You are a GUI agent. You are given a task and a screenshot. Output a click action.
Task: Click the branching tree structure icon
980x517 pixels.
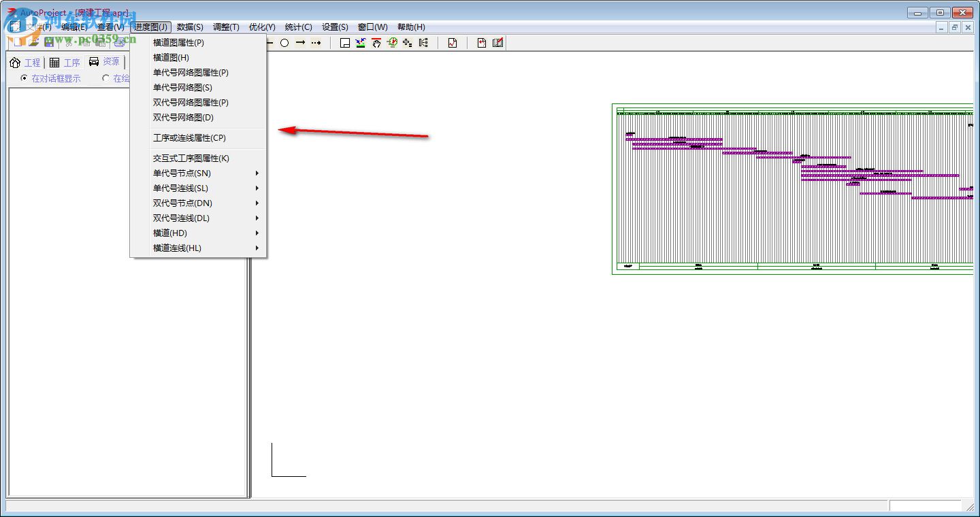click(x=423, y=43)
